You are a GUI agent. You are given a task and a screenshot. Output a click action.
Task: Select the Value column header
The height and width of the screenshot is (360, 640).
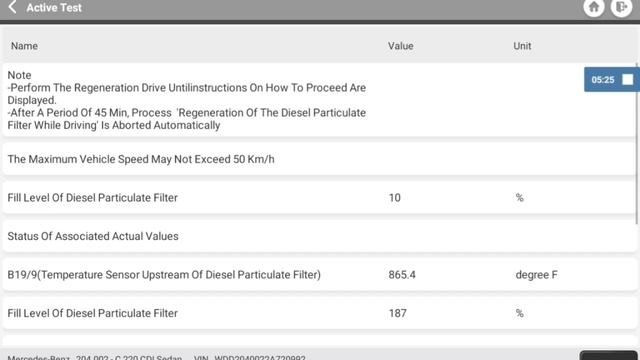tap(400, 46)
